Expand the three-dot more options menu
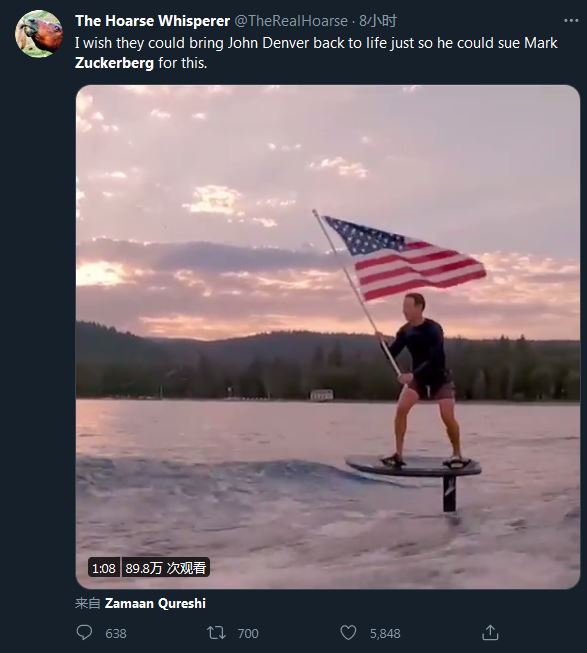This screenshot has width=587, height=653. [x=571, y=20]
